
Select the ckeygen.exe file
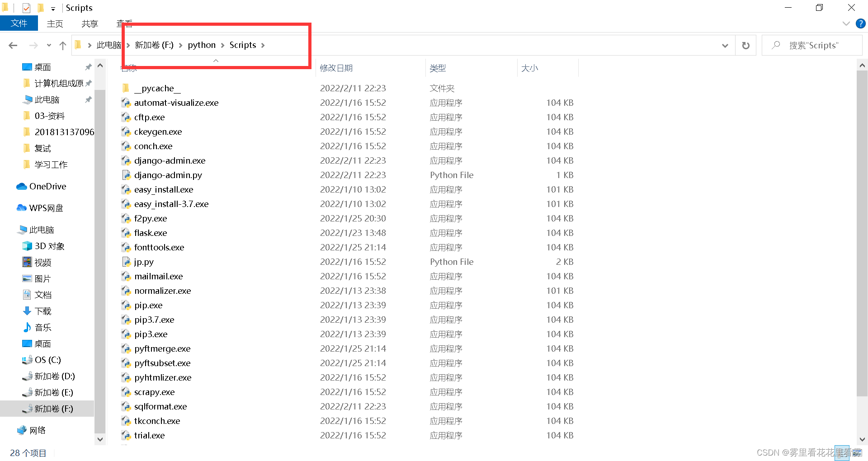(158, 132)
